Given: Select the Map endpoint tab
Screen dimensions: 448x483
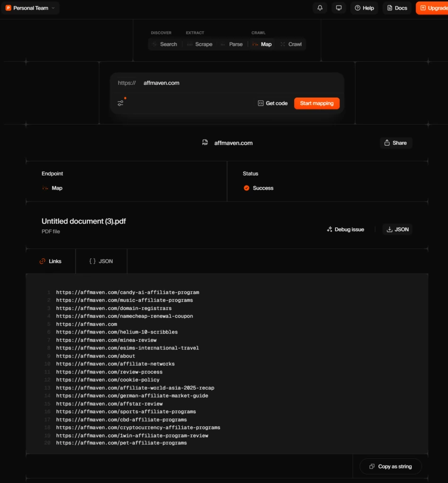Looking at the screenshot, I should [x=262, y=44].
